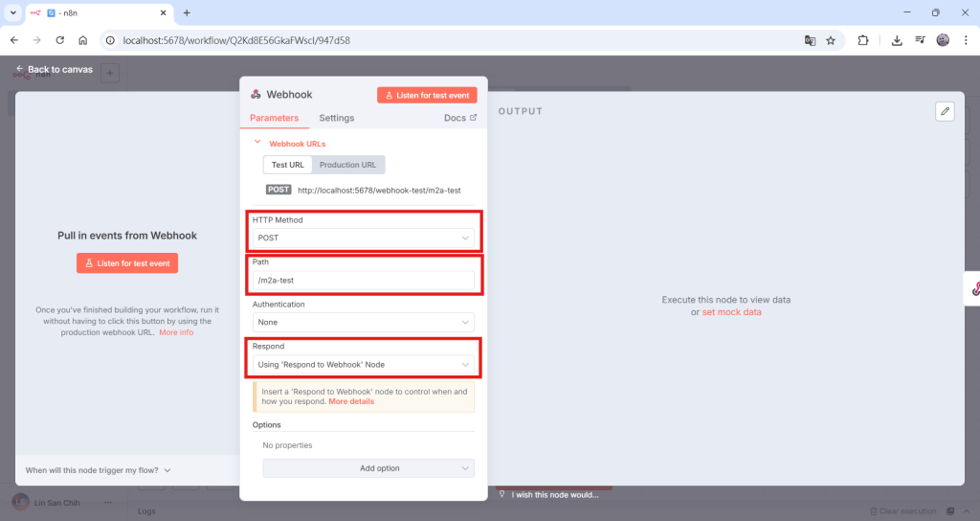Open the Respond dropdown
Image resolution: width=980 pixels, height=521 pixels.
pos(363,365)
